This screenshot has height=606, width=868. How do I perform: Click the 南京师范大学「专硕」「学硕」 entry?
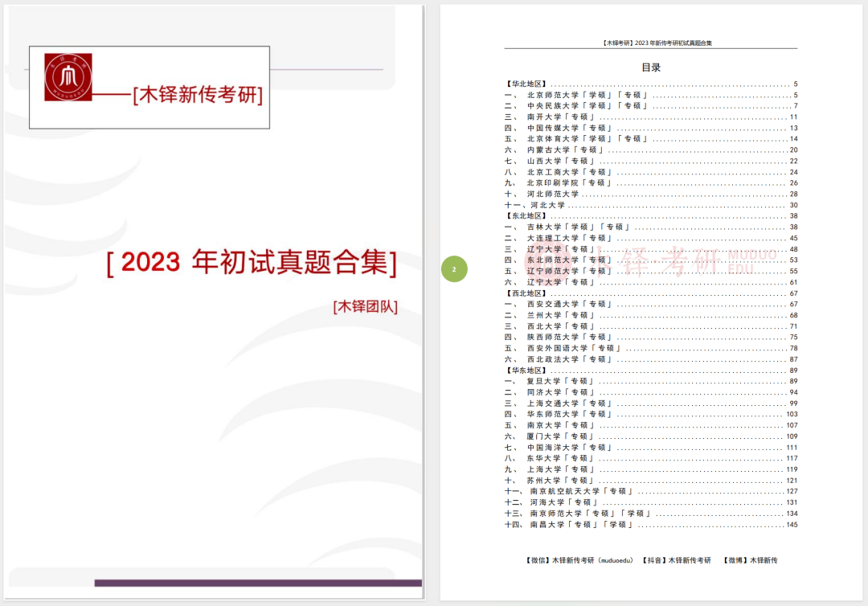[x=651, y=513]
